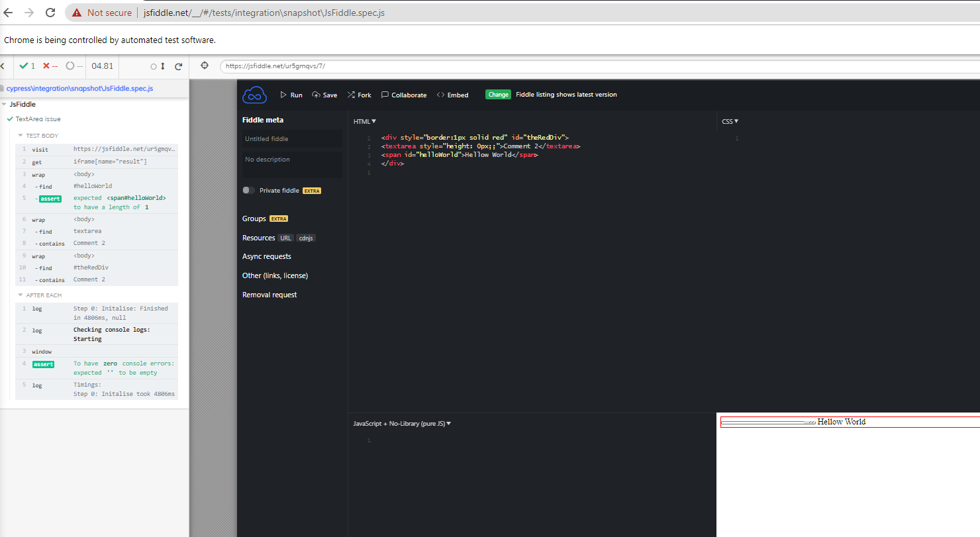Select the Embed menu item
This screenshot has width=980, height=537.
click(452, 95)
